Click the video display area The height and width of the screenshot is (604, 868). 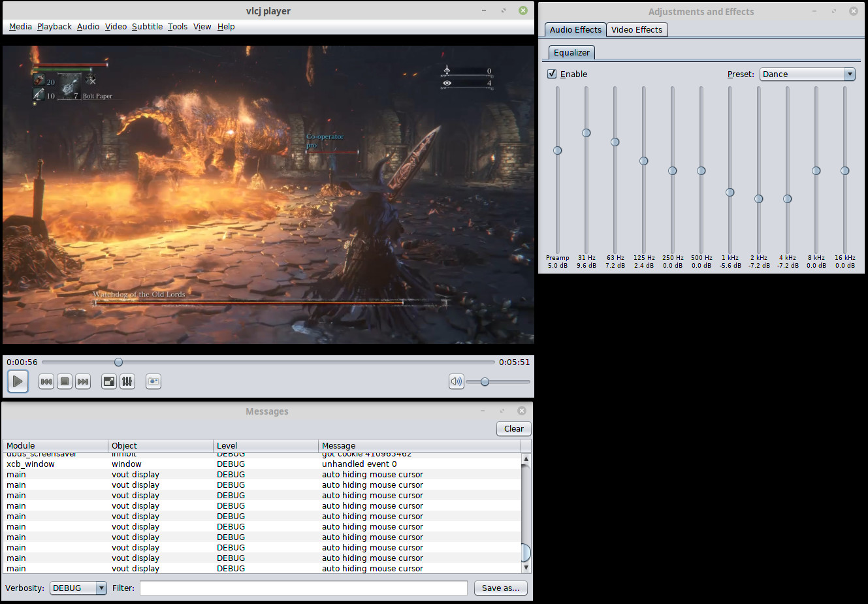pyautogui.click(x=268, y=195)
